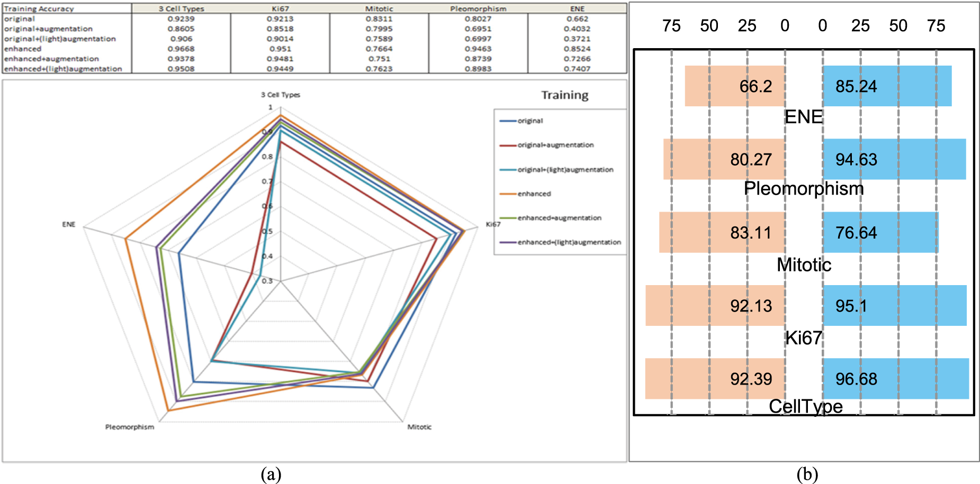The width and height of the screenshot is (980, 484).
Task: Select the orange bar labeled 66.2
Action: (x=735, y=86)
